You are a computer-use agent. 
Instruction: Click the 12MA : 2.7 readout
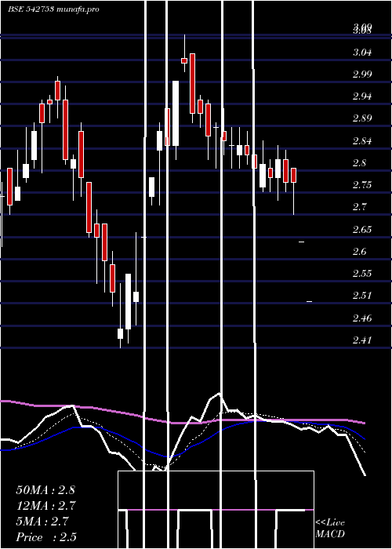[x=45, y=506]
